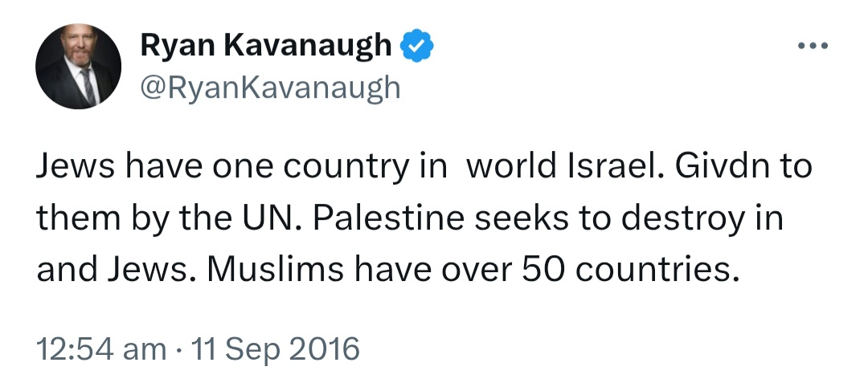The height and width of the screenshot is (391, 868).
Task: Click the blue verified checkmark badge
Action: pos(417,45)
